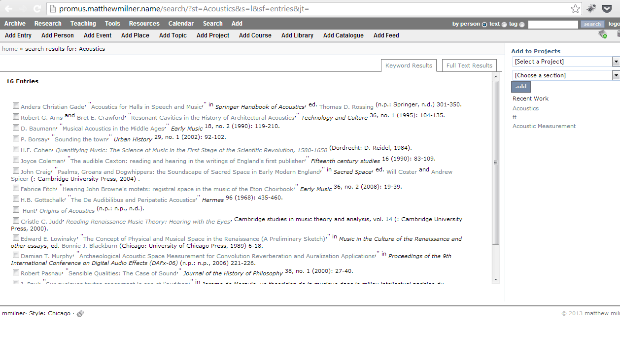The height and width of the screenshot is (364, 620).
Task: Select the Robert Pasnau entry checkbox
Action: (x=16, y=272)
